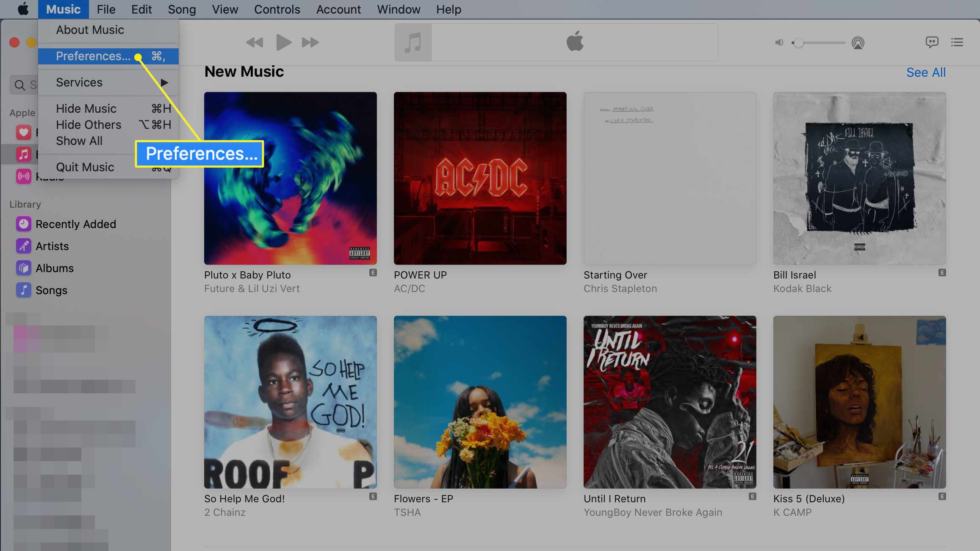Image resolution: width=980 pixels, height=551 pixels.
Task: Click the AC/DC POWER UP album thumbnail
Action: 480,178
